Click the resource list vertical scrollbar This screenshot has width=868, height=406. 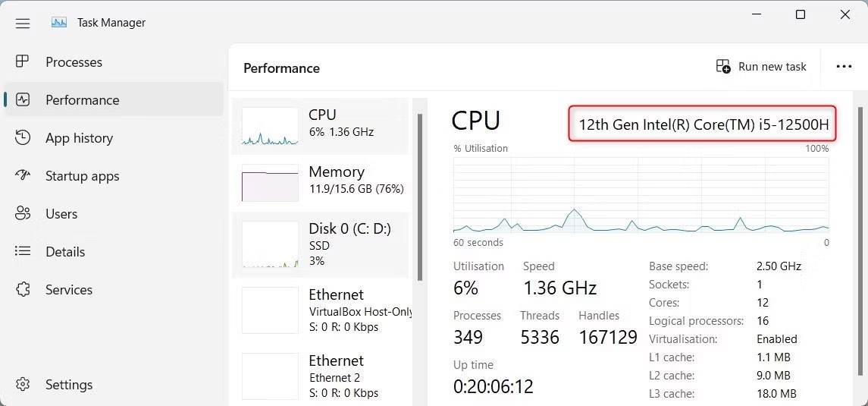(x=420, y=197)
